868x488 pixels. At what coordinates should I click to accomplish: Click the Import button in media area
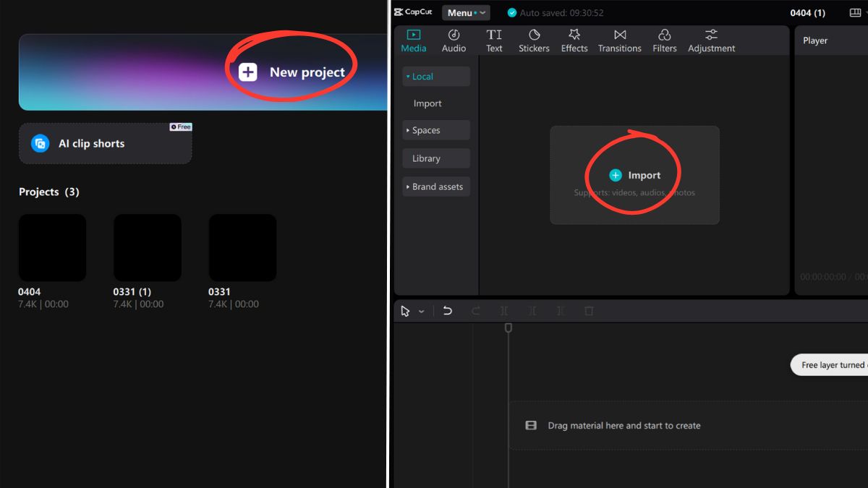(x=634, y=175)
